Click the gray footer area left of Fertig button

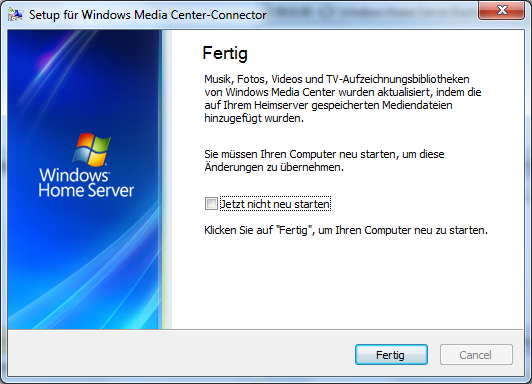point(180,354)
